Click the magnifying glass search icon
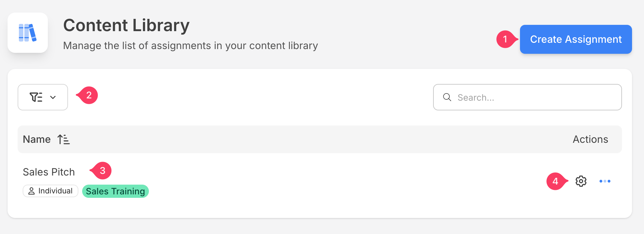The image size is (644, 234). coord(447,97)
